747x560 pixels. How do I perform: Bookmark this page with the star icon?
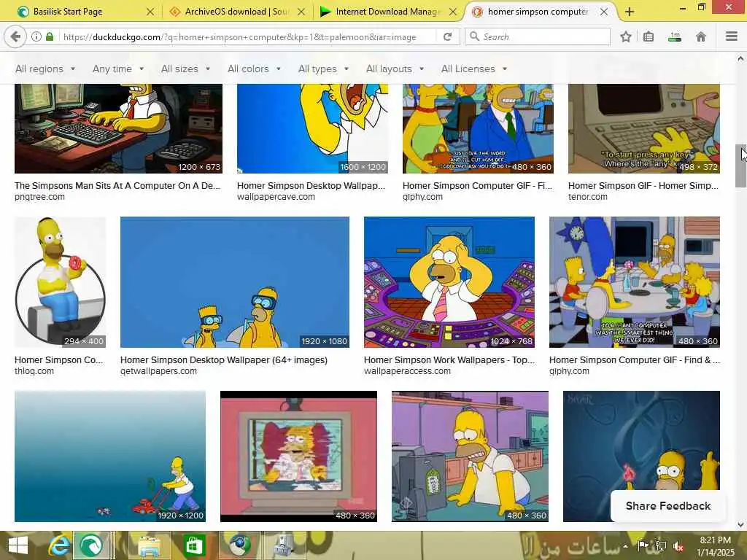pos(626,36)
